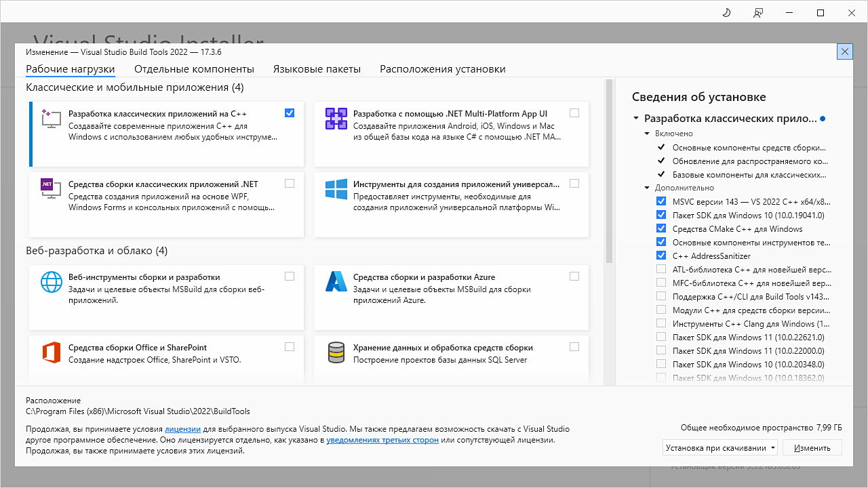868x488 pixels.
Task: Toggle dark theme via the moon icon
Action: tap(726, 12)
